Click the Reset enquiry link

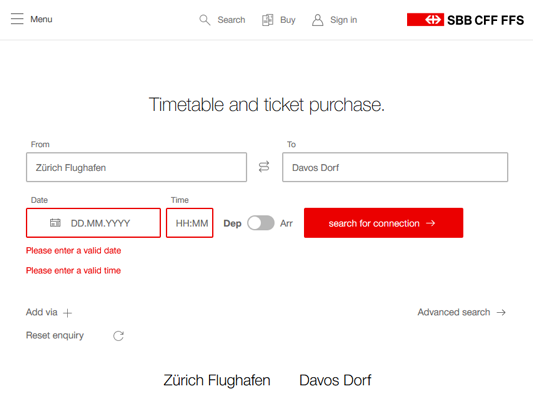(x=55, y=335)
